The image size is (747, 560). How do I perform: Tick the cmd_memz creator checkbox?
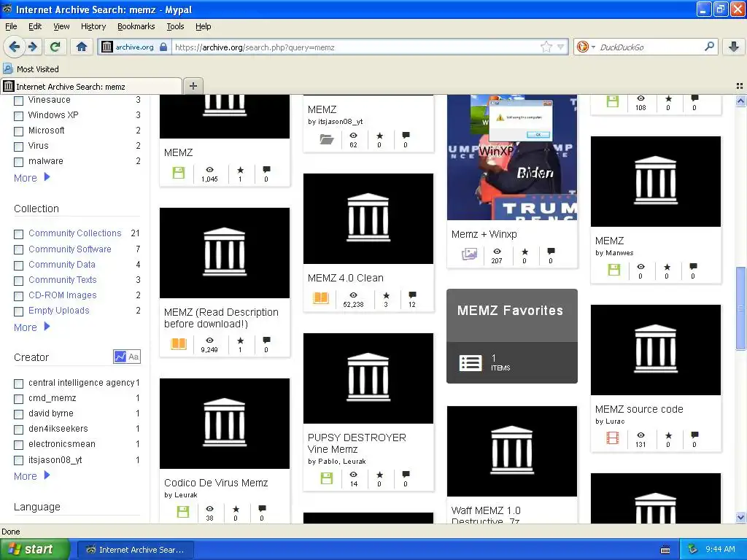point(18,399)
